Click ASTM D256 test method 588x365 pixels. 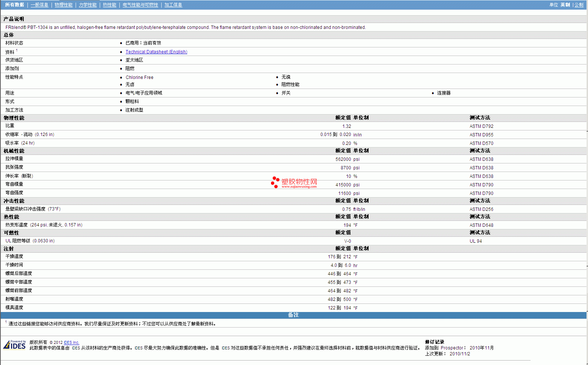coord(481,209)
